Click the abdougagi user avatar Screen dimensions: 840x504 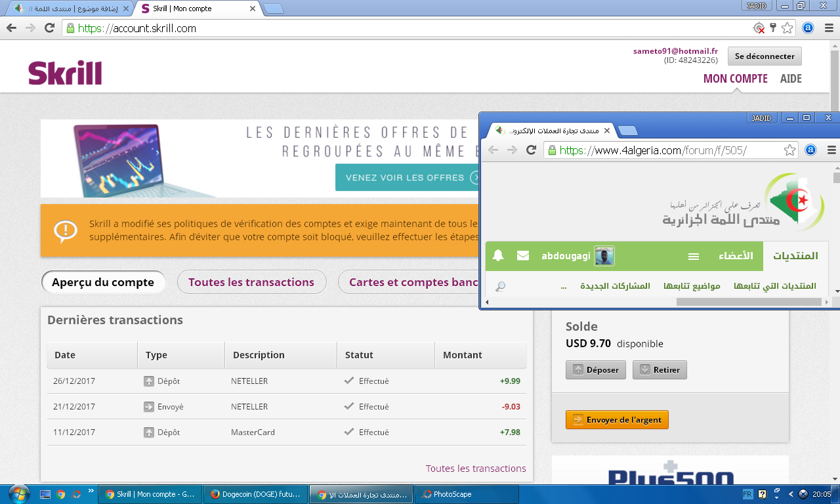tap(604, 256)
